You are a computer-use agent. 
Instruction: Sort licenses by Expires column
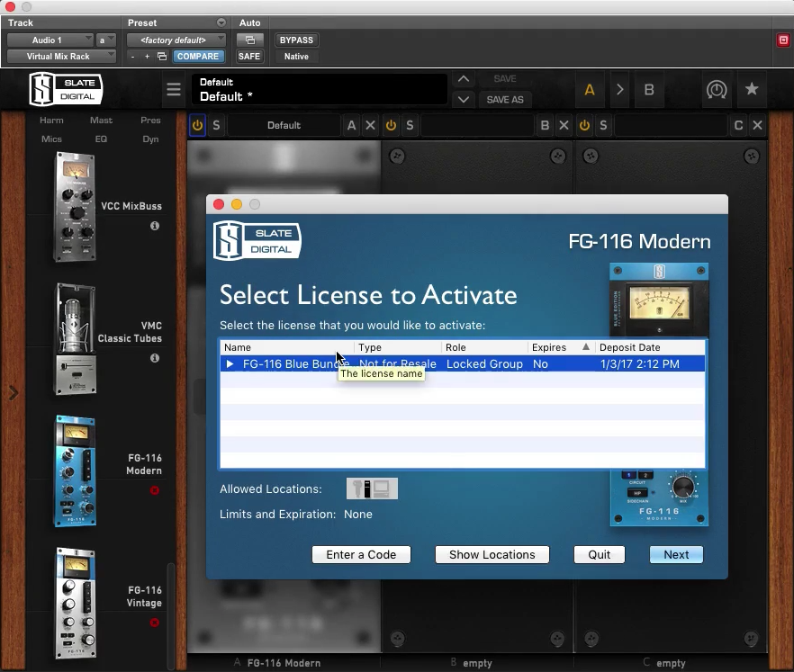[561, 347]
